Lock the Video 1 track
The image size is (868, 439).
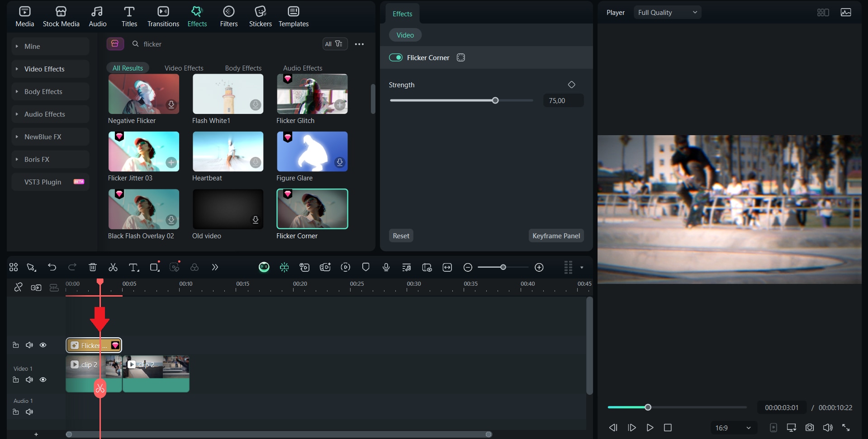(16, 380)
